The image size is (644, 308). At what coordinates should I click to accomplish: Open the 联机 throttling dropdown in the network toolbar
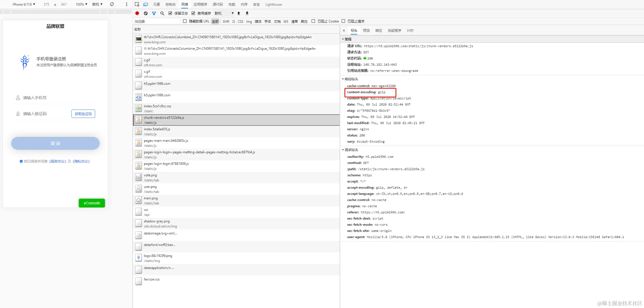[224, 13]
